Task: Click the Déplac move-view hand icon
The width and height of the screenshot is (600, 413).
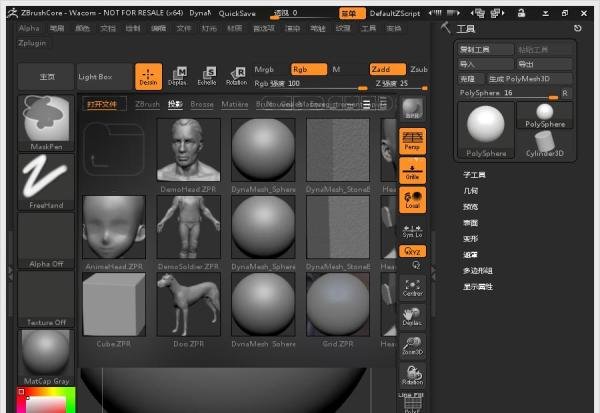Action: point(412,317)
